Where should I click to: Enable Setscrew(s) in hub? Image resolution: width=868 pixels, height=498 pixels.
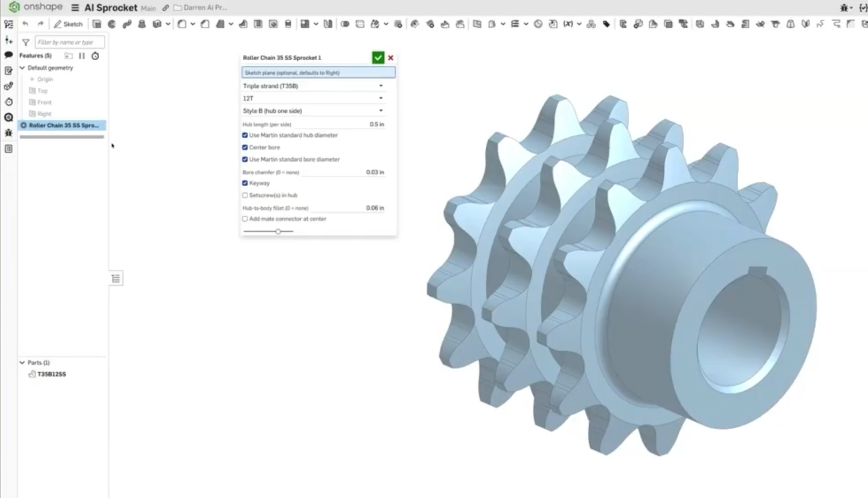245,195
